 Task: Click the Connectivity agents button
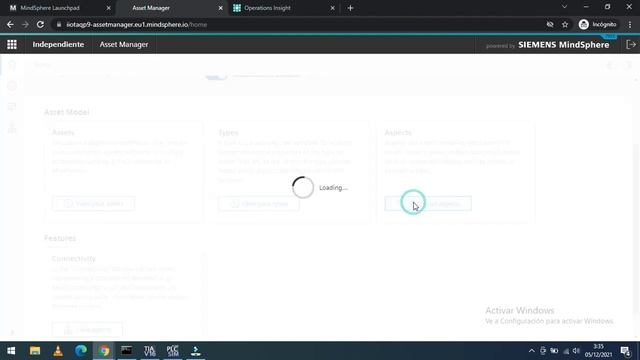pos(87,329)
